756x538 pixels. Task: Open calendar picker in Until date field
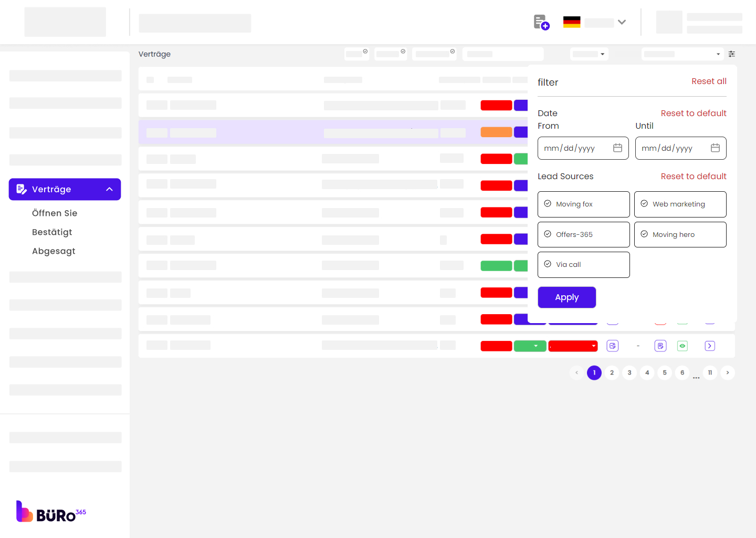click(715, 148)
